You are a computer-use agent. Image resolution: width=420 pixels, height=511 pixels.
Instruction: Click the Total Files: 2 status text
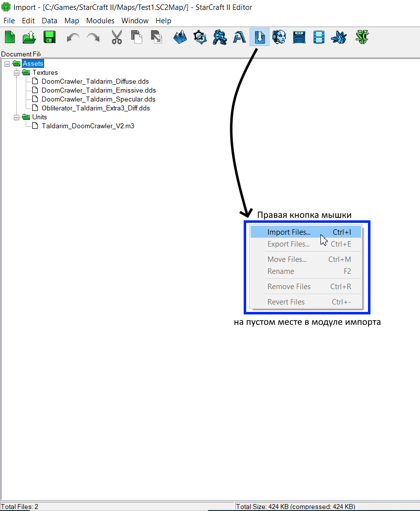(20, 507)
